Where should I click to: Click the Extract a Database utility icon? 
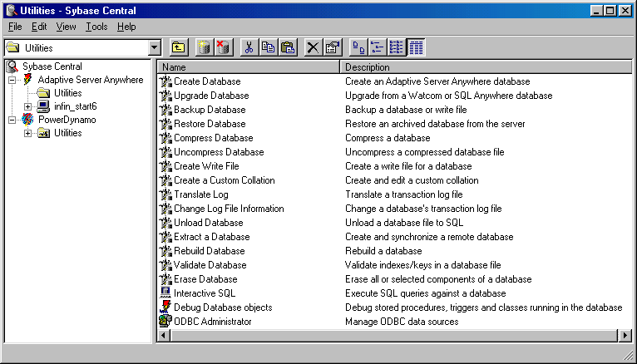click(x=165, y=237)
